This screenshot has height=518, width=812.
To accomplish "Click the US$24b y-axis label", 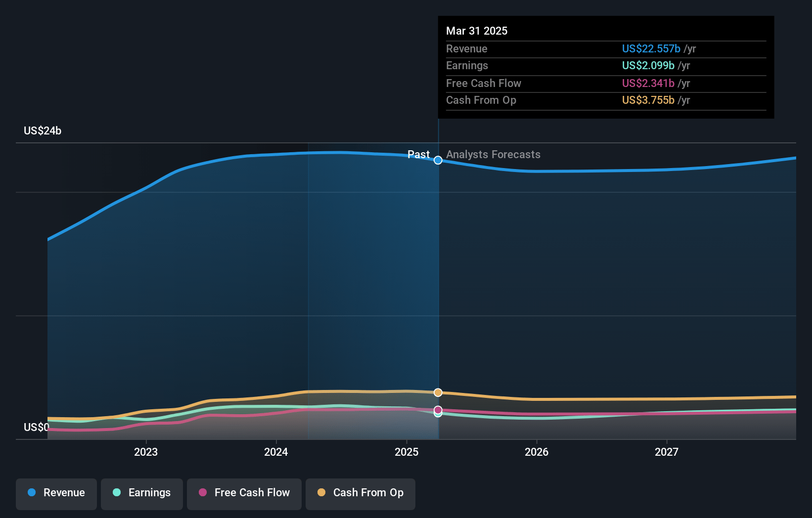I will (x=43, y=130).
